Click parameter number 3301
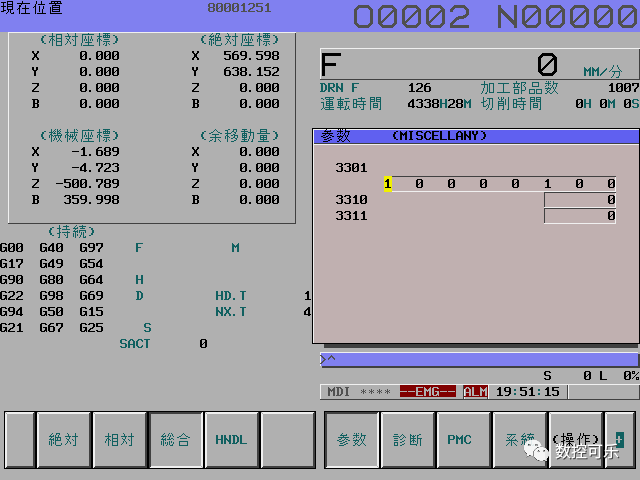 pyautogui.click(x=351, y=168)
